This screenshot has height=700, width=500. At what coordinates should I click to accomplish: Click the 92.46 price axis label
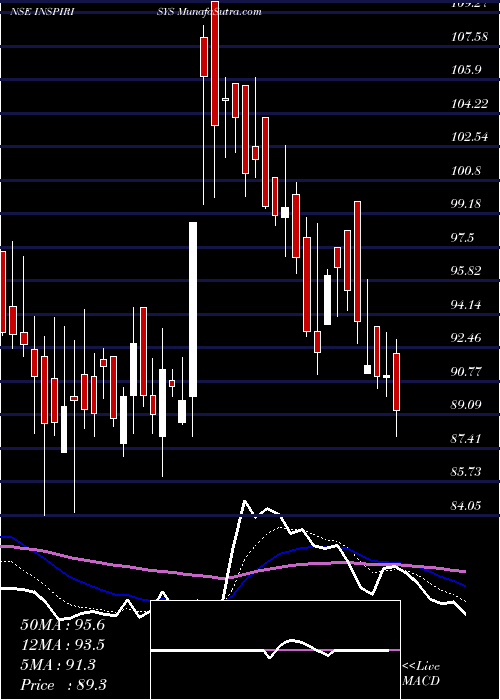pos(467,338)
